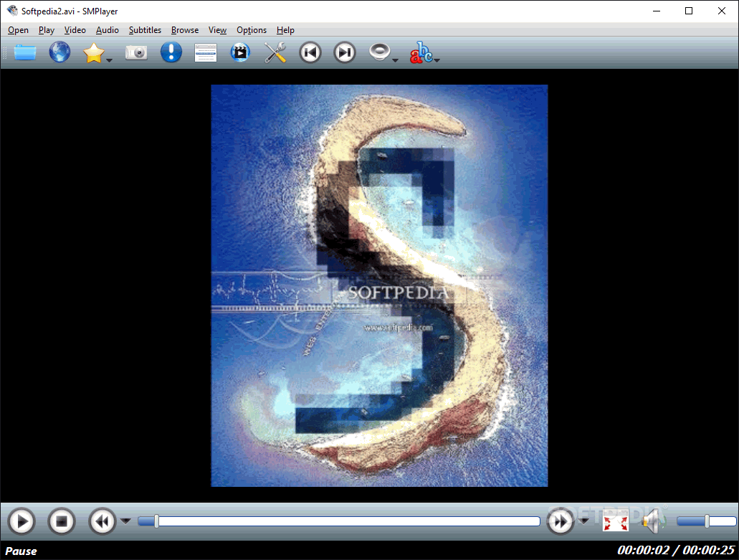Show file information via blue exclamation icon
This screenshot has width=739, height=560.
point(171,52)
